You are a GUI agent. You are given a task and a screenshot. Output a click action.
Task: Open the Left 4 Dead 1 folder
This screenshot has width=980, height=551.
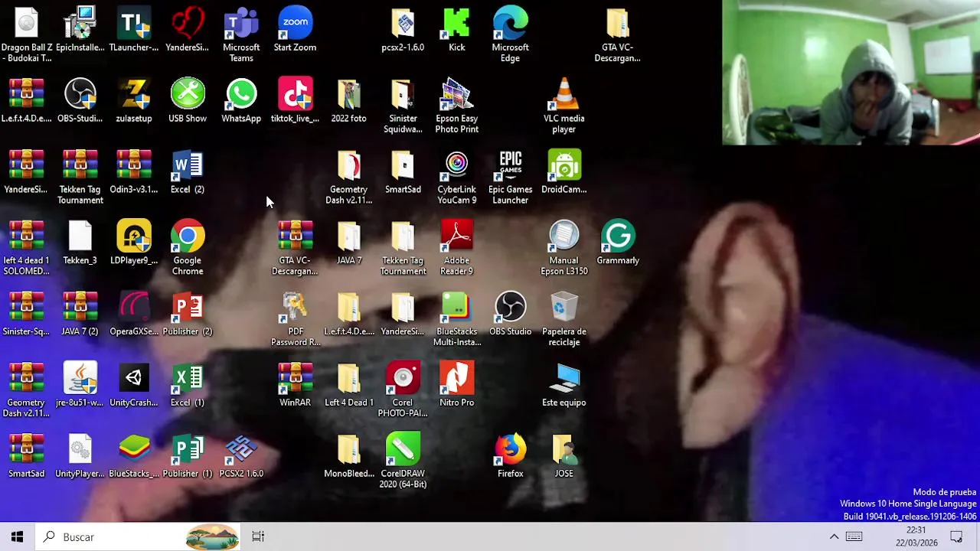pyautogui.click(x=348, y=385)
